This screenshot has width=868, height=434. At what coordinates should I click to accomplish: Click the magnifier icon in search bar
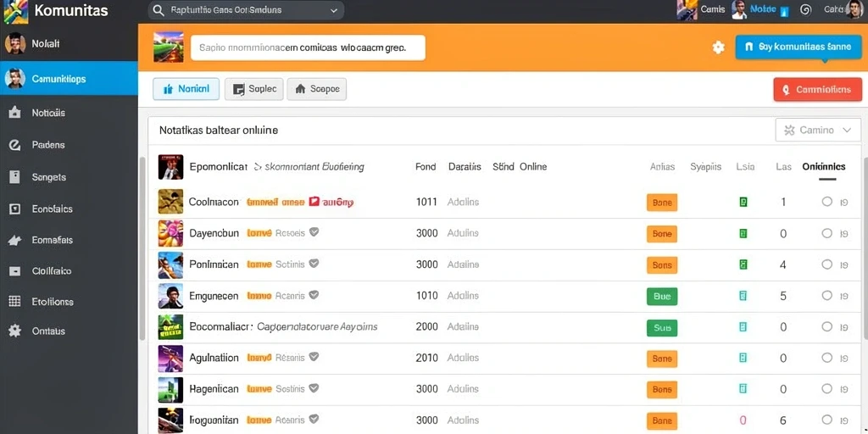(159, 10)
